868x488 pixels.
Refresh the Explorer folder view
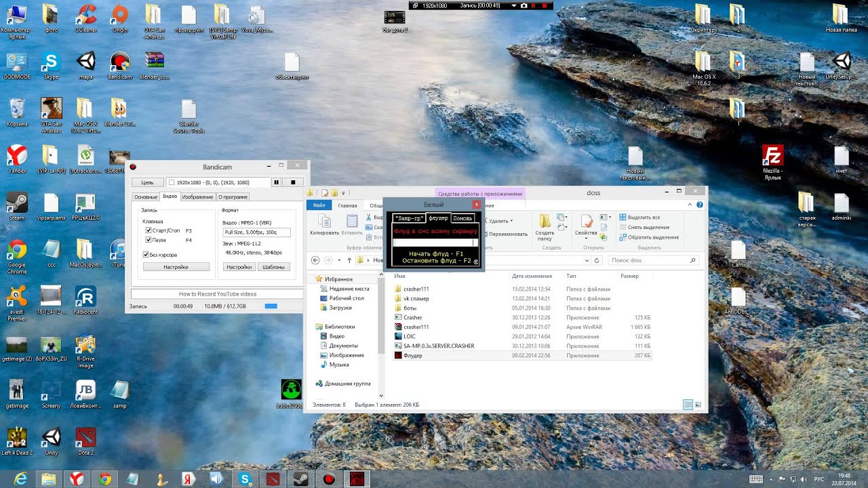click(596, 260)
